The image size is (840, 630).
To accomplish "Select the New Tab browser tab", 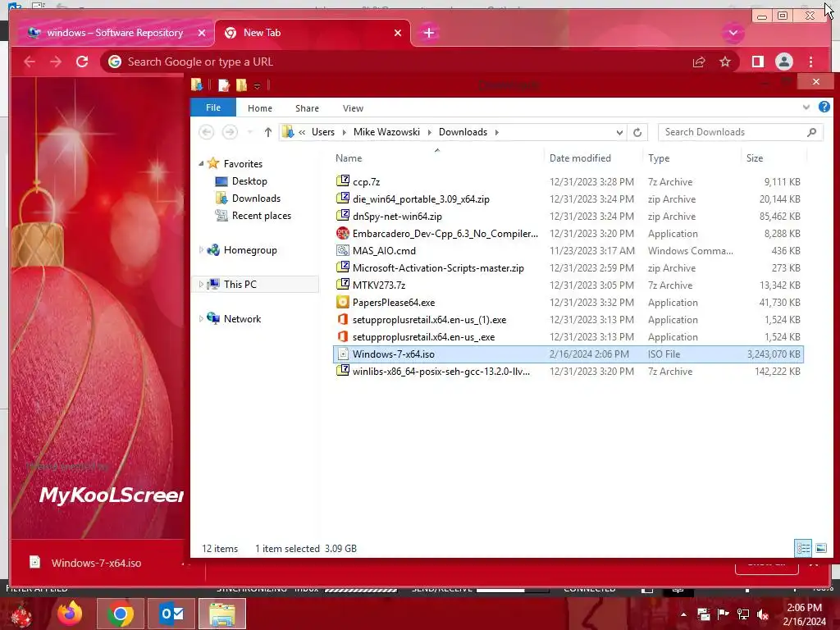I will (313, 33).
